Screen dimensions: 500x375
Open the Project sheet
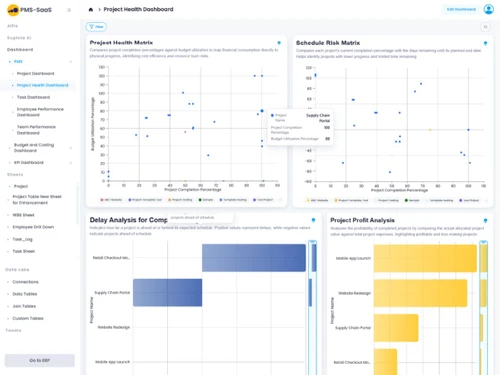(x=21, y=186)
